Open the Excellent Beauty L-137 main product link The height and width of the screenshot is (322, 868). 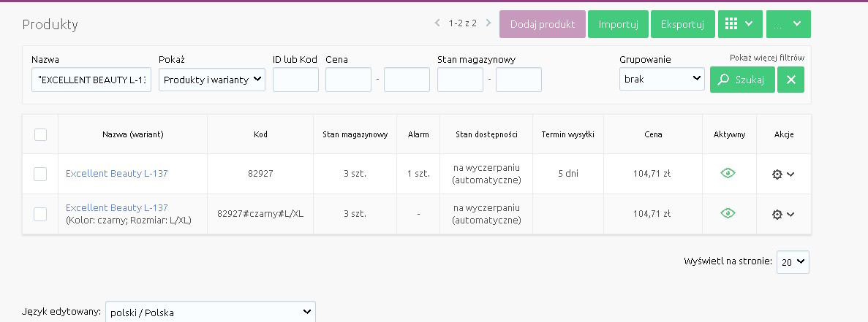coord(117,174)
